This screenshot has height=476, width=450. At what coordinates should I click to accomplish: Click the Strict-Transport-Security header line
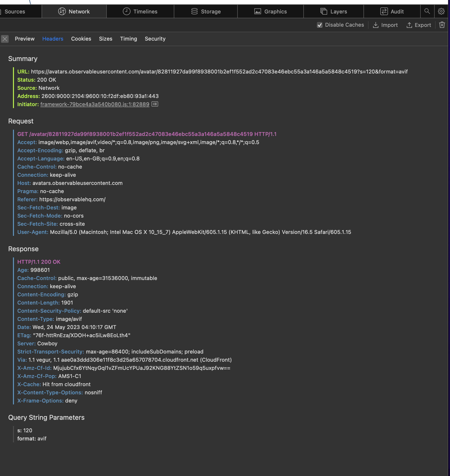110,352
